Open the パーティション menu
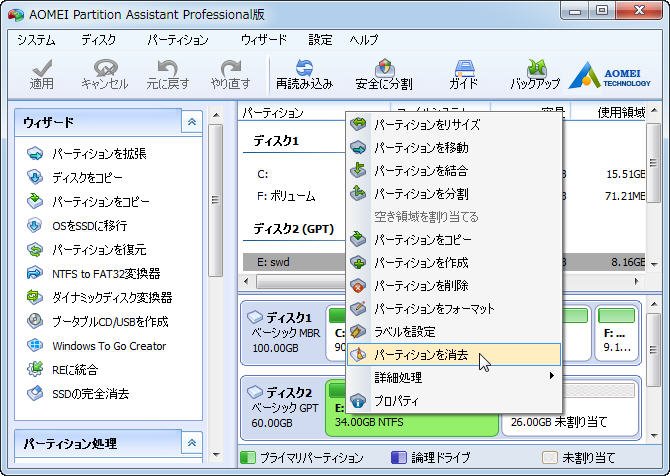The image size is (670, 476). pos(178,40)
